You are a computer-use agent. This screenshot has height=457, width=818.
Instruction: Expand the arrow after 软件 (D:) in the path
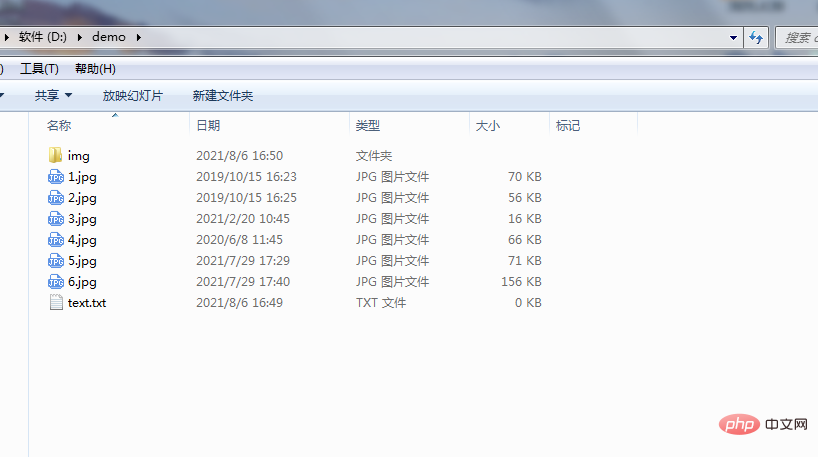point(80,37)
